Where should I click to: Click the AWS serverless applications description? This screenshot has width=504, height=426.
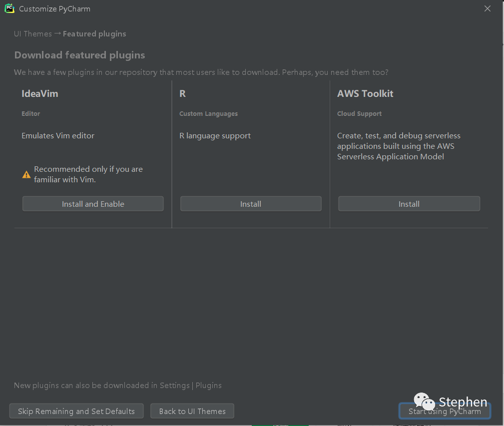pos(399,146)
